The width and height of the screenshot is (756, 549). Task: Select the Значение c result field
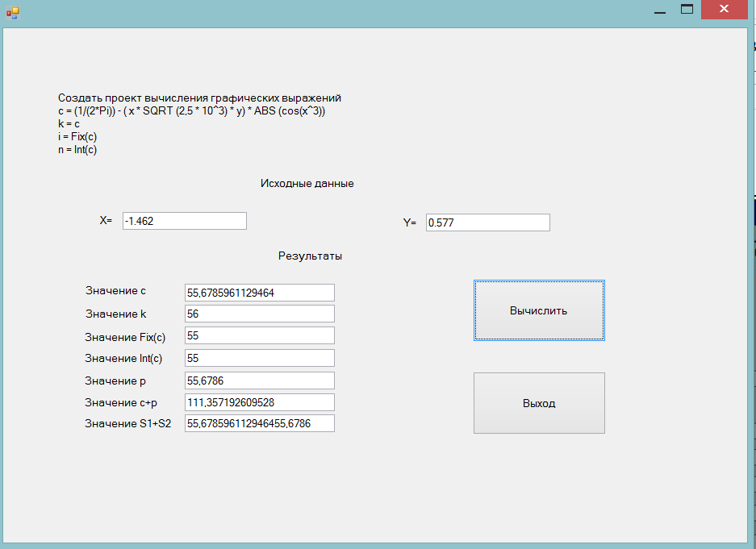(259, 293)
